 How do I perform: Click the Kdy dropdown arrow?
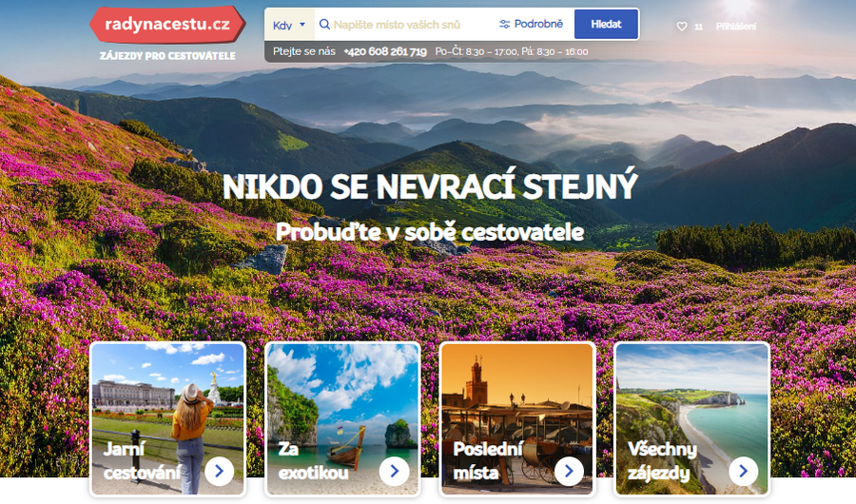pos(302,25)
